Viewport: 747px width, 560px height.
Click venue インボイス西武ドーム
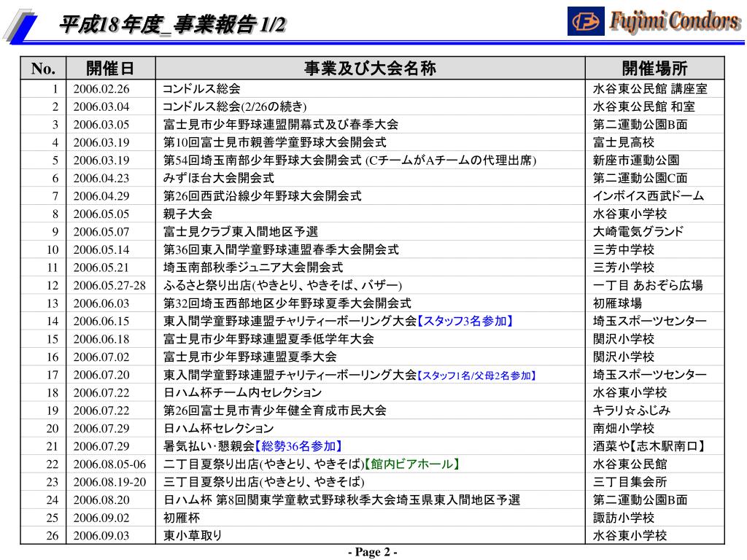[649, 196]
